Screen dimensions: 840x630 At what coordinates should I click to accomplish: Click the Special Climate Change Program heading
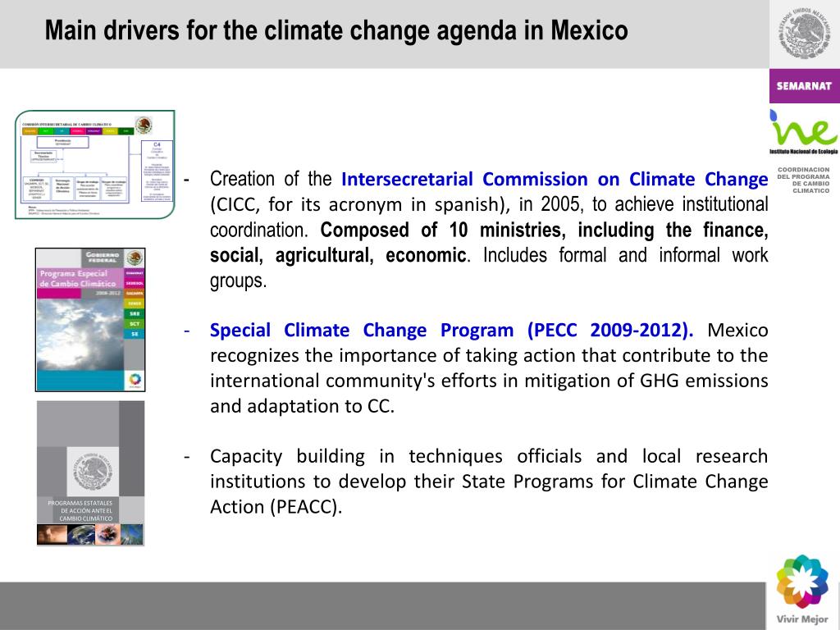click(451, 330)
